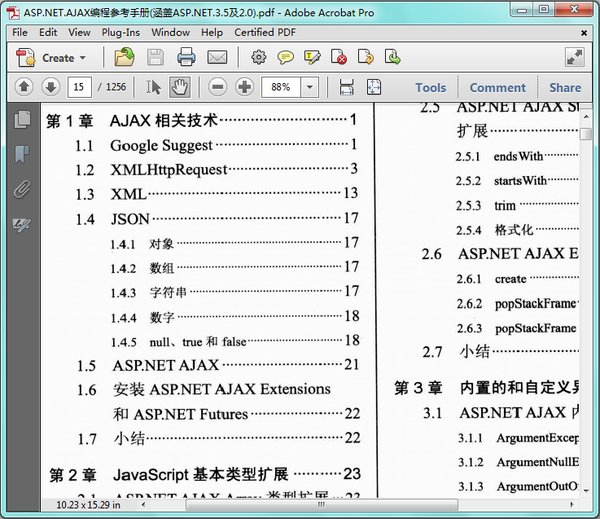
Task: Show the Attachments paperclip panel
Action: pos(22,189)
